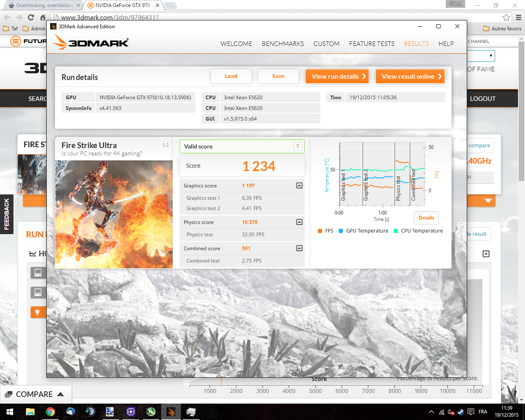525x420 pixels.
Task: Click the NVIDIA GeForce GTX 970 GPU field
Action: tap(145, 98)
